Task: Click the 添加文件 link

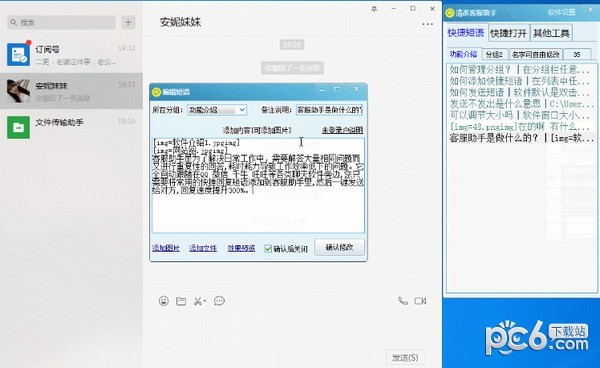Action: pos(203,248)
